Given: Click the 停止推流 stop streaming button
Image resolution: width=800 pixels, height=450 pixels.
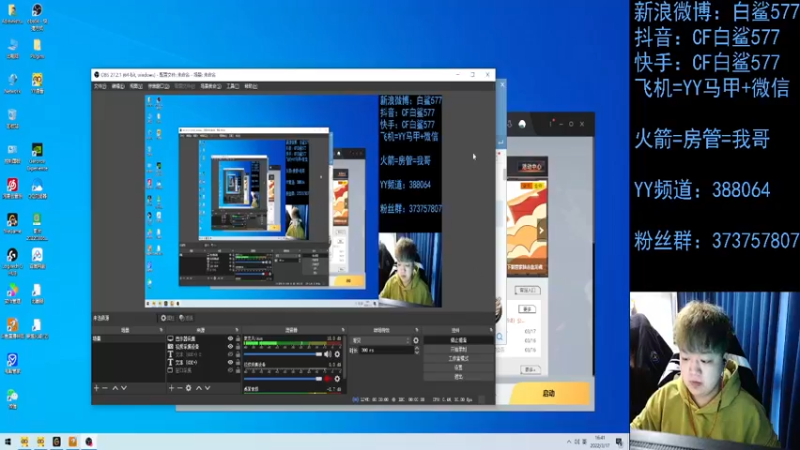Looking at the screenshot, I should coord(459,340).
